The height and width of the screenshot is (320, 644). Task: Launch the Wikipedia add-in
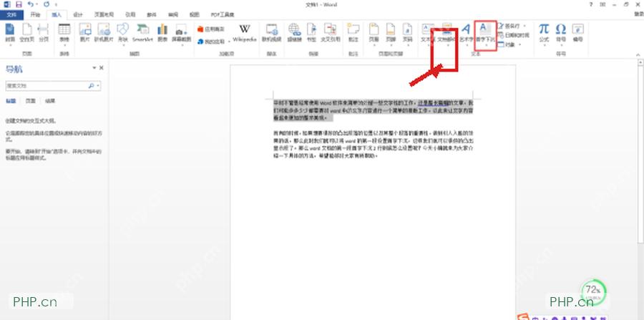pos(245,33)
